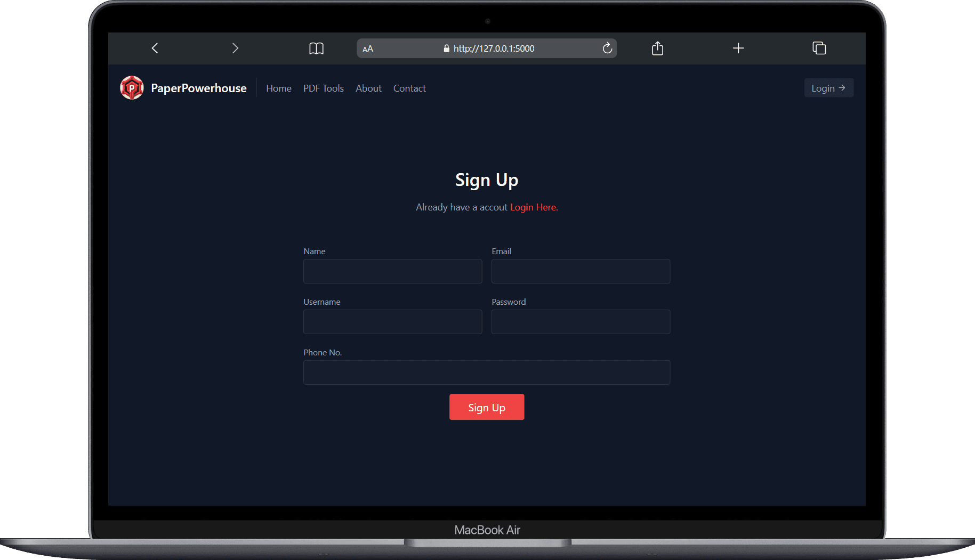This screenshot has height=560, width=975.
Task: Click the Username field label
Action: [322, 302]
